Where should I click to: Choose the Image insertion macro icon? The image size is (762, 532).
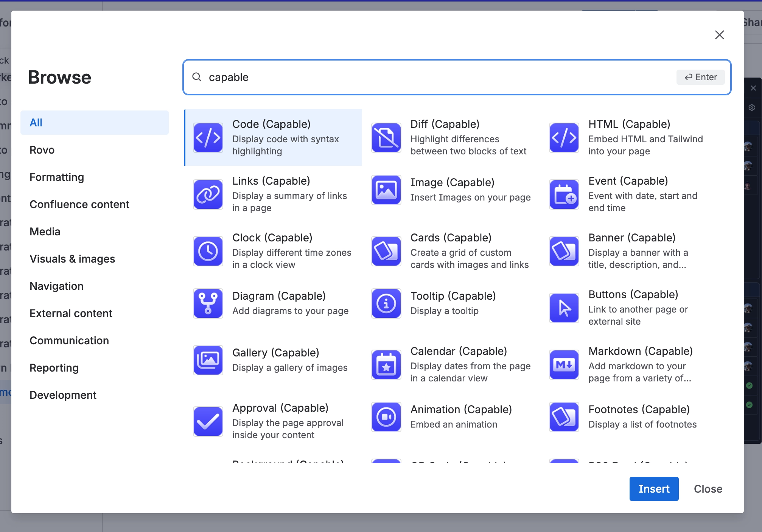[x=386, y=190]
